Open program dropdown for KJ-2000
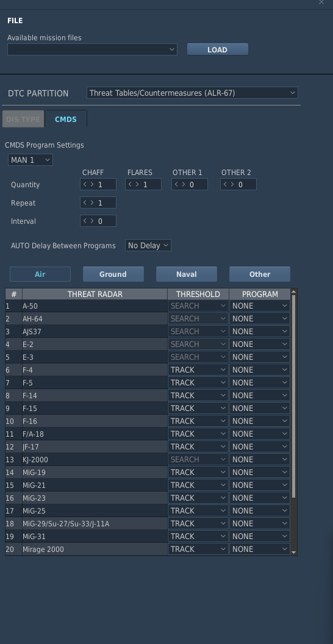 pos(260,460)
